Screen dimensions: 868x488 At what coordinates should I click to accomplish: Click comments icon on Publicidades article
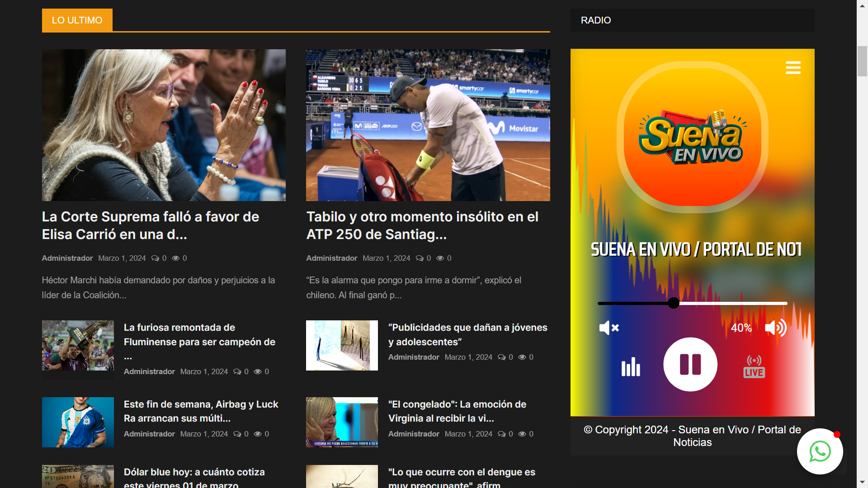click(x=501, y=357)
